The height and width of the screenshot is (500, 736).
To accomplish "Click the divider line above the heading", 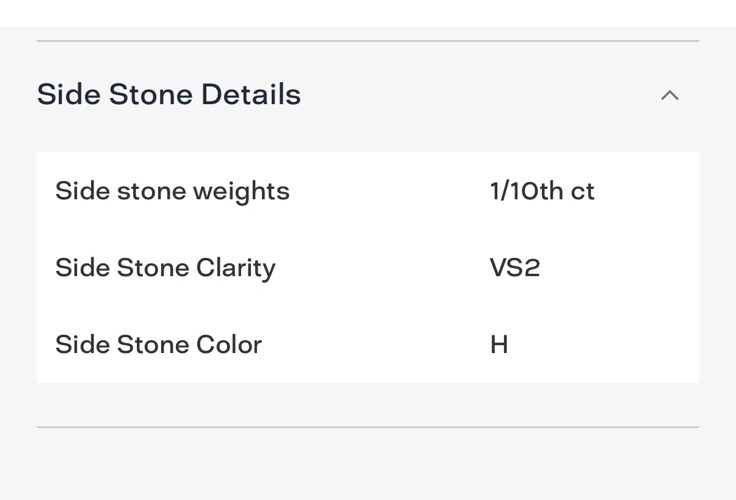I will pos(368,41).
